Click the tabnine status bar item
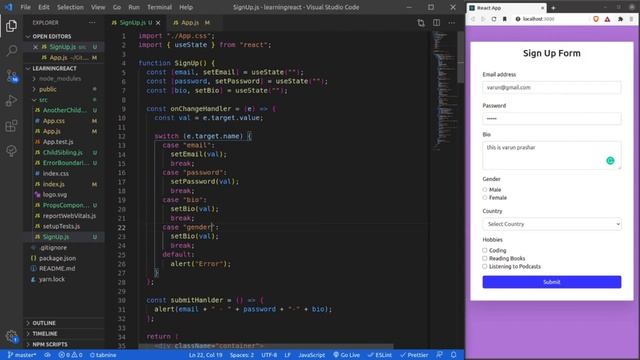 click(x=103, y=355)
